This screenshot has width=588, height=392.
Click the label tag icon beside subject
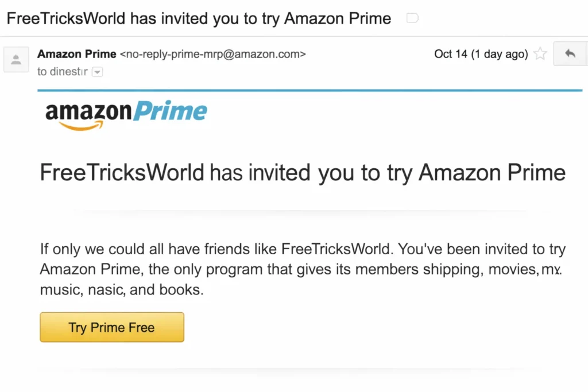[412, 18]
